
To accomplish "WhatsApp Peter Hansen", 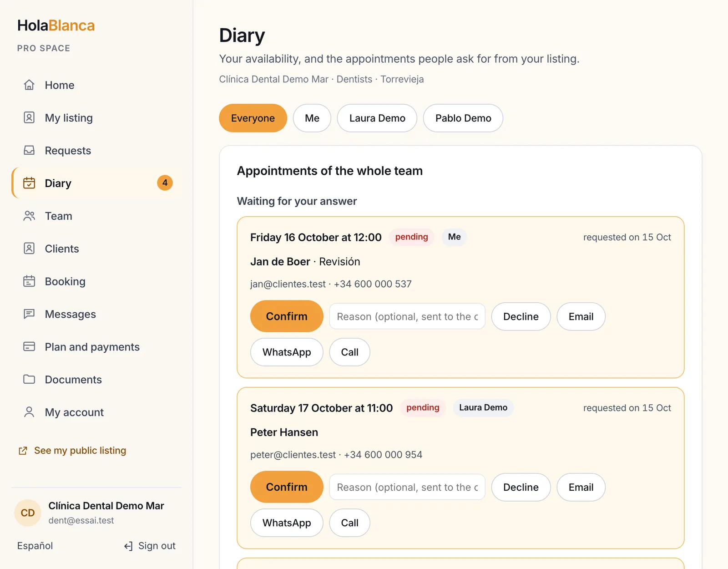I will 287,523.
